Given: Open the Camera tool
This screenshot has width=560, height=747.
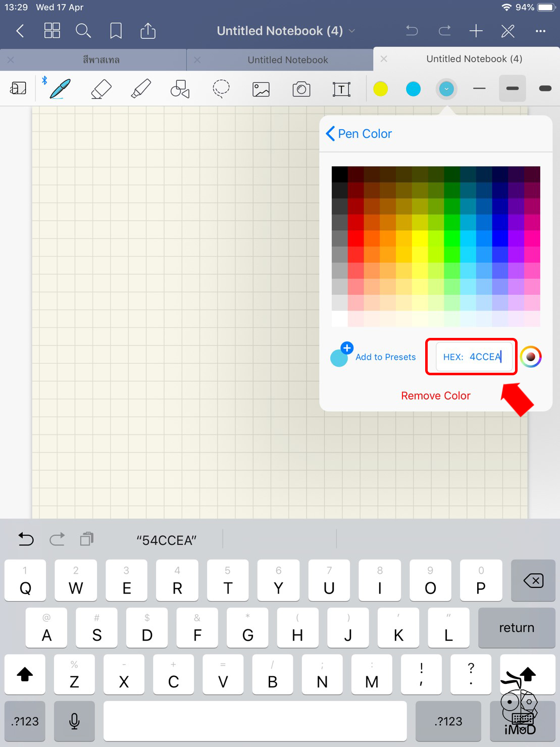Looking at the screenshot, I should pos(301,89).
